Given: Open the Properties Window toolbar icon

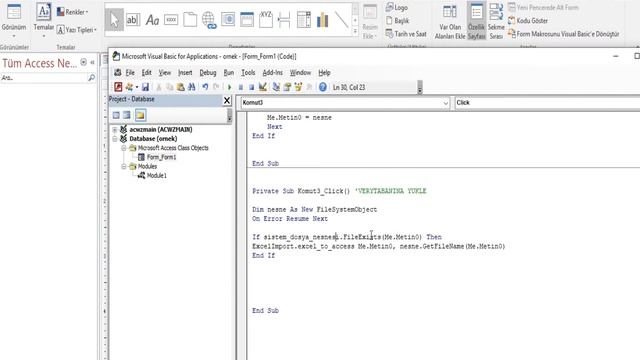Looking at the screenshot, I should coord(287,87).
